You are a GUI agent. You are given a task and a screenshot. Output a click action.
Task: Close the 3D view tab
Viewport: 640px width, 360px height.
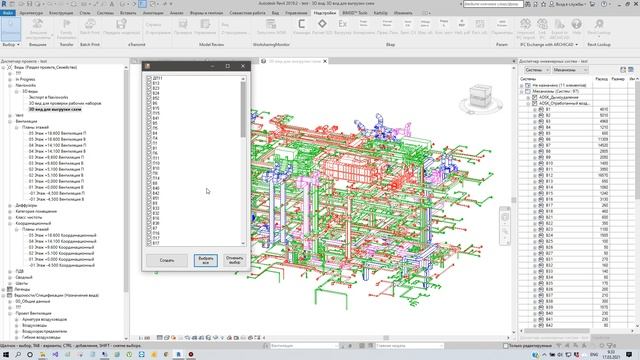[x=325, y=61]
